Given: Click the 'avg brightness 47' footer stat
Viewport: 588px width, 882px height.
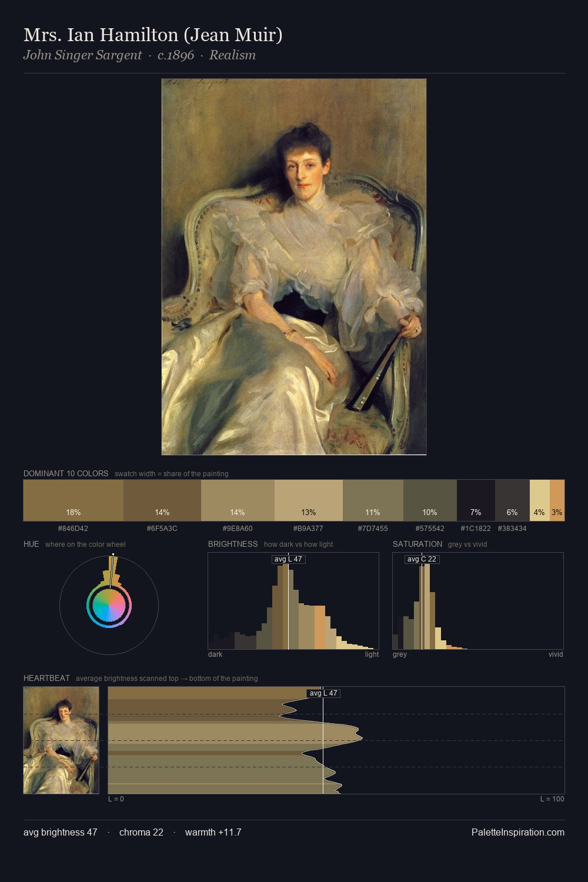Looking at the screenshot, I should click(x=61, y=833).
